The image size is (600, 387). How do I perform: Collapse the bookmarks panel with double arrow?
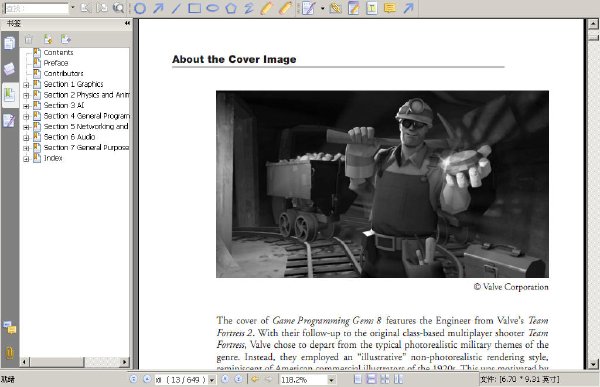pos(127,23)
